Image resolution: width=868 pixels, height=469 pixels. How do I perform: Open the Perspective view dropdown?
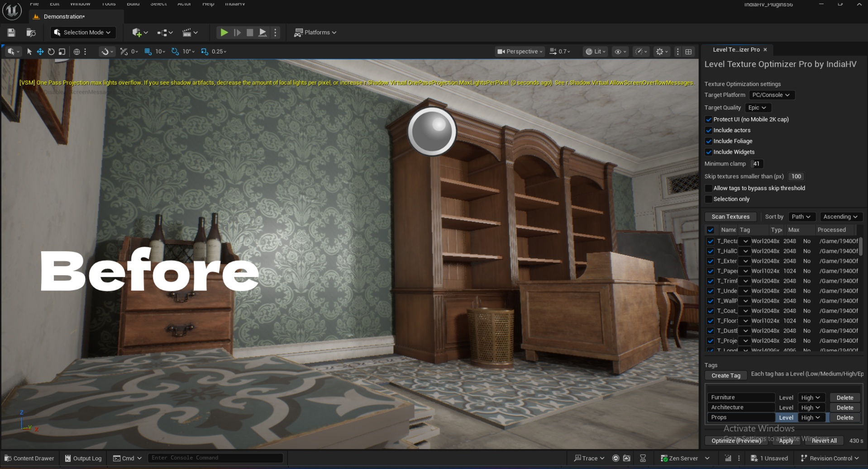(x=520, y=52)
